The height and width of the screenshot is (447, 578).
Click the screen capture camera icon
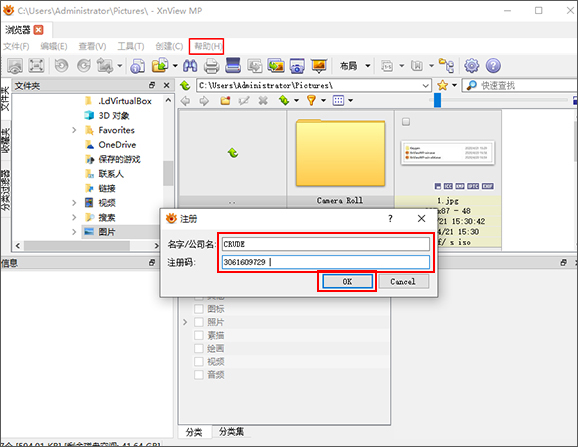[x=297, y=66]
